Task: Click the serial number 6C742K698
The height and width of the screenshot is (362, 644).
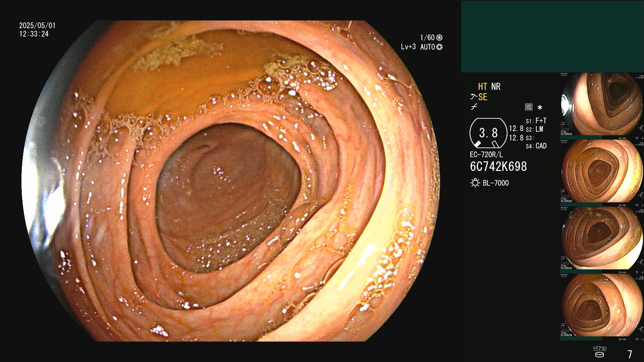Action: coord(498,166)
